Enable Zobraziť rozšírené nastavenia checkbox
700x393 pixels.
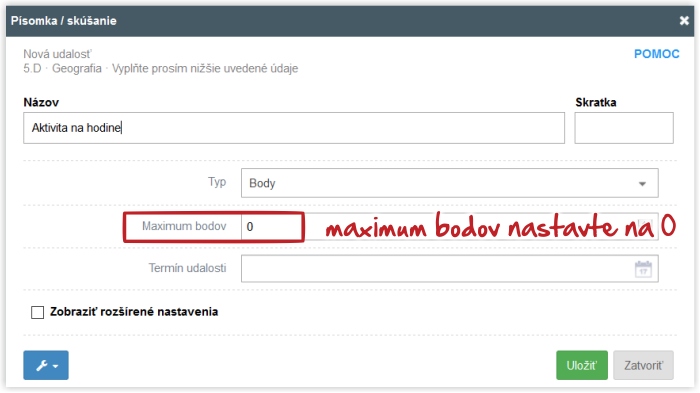coord(38,312)
